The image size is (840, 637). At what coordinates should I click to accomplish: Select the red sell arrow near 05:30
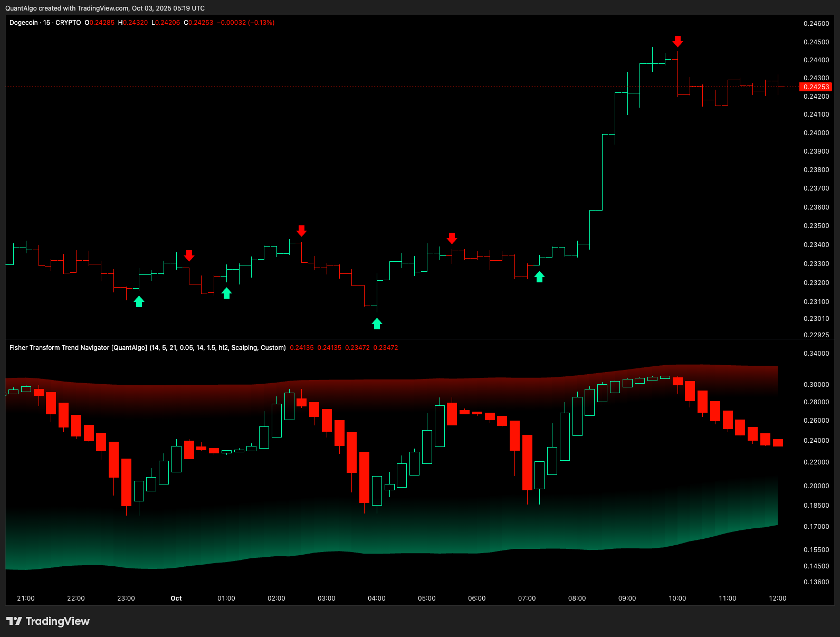coord(452,238)
